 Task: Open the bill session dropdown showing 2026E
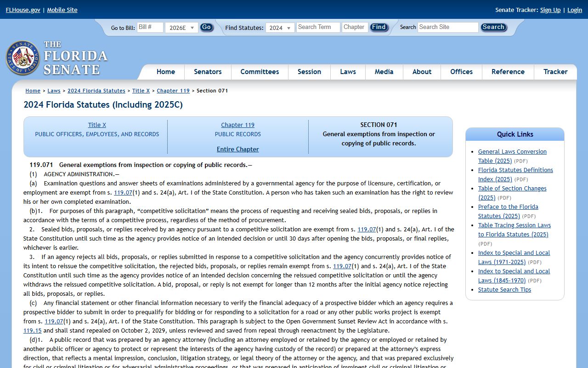pyautogui.click(x=181, y=28)
